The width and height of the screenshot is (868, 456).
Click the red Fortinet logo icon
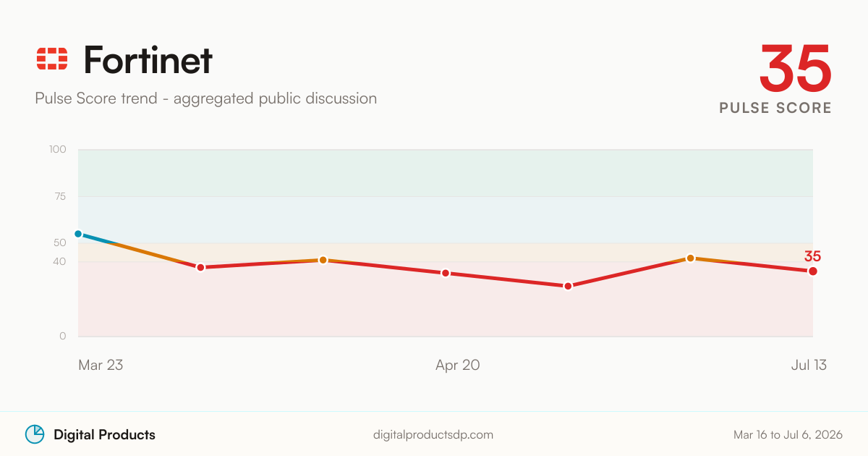click(x=52, y=59)
